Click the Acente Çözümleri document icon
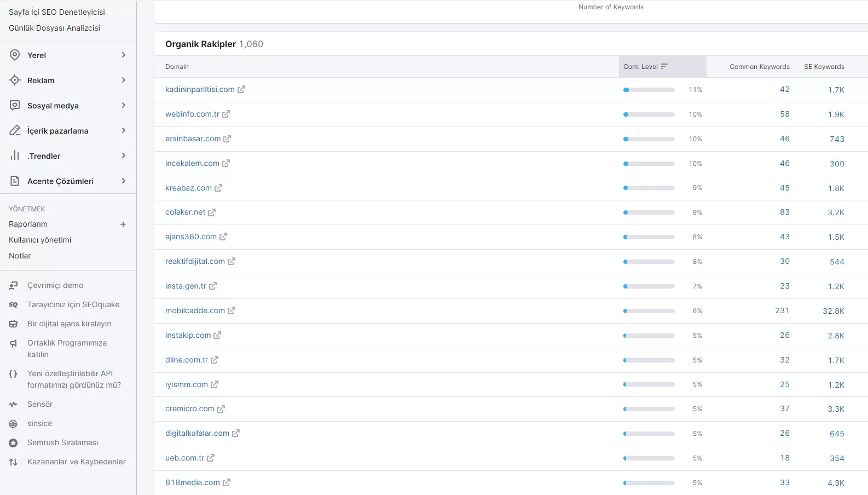868x495 pixels. point(15,181)
